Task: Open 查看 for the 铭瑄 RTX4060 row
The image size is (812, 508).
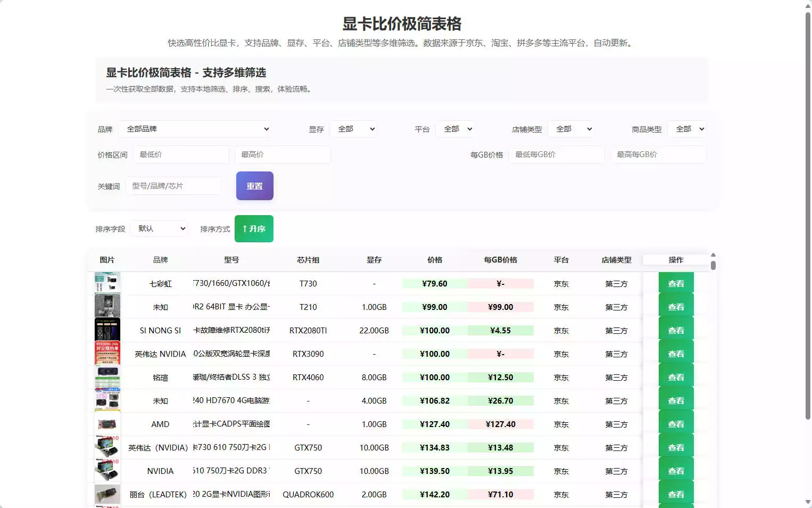Action: [x=676, y=378]
